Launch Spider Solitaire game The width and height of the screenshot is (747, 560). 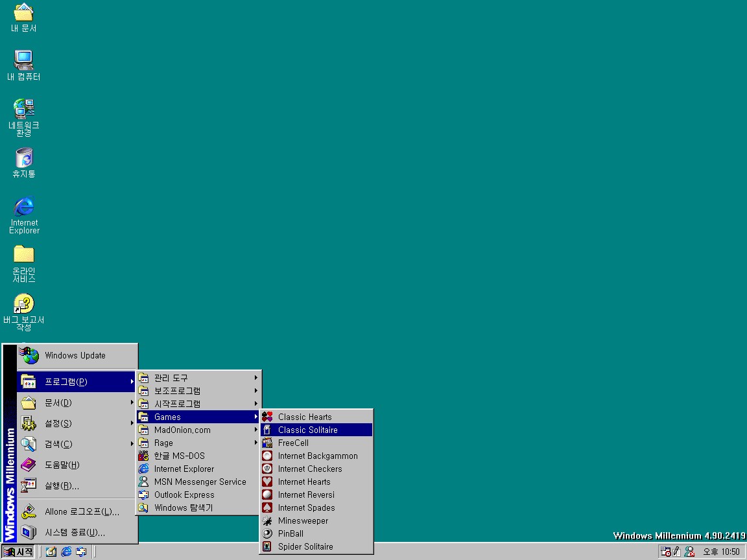coord(316,546)
